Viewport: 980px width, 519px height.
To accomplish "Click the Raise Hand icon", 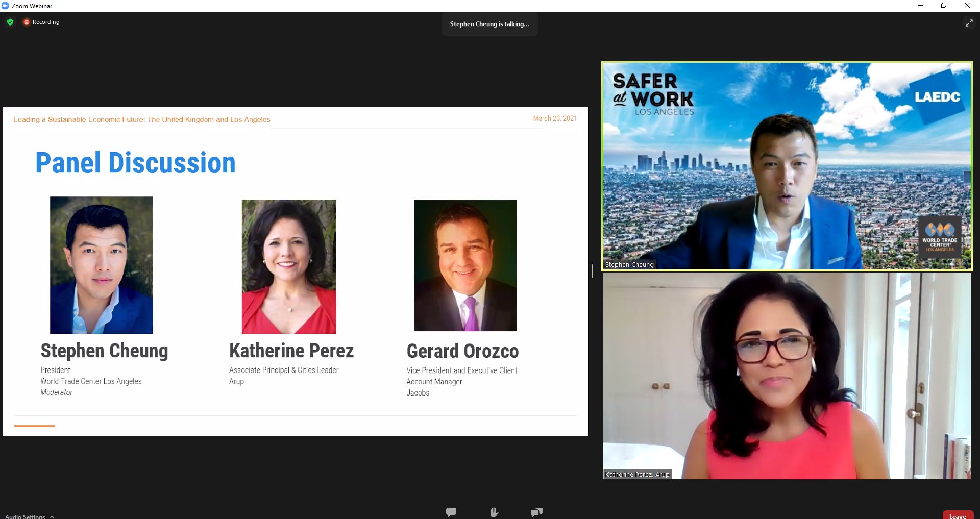I will 494,512.
